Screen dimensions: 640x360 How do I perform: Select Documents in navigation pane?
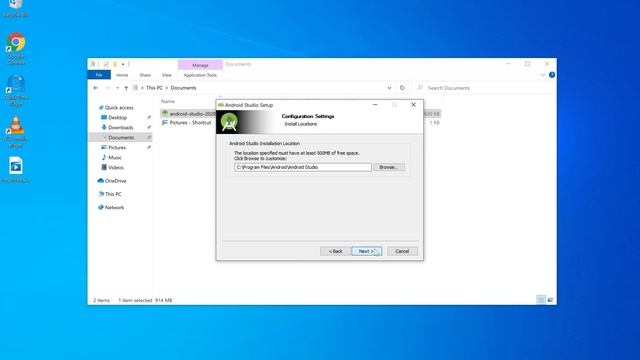click(121, 138)
